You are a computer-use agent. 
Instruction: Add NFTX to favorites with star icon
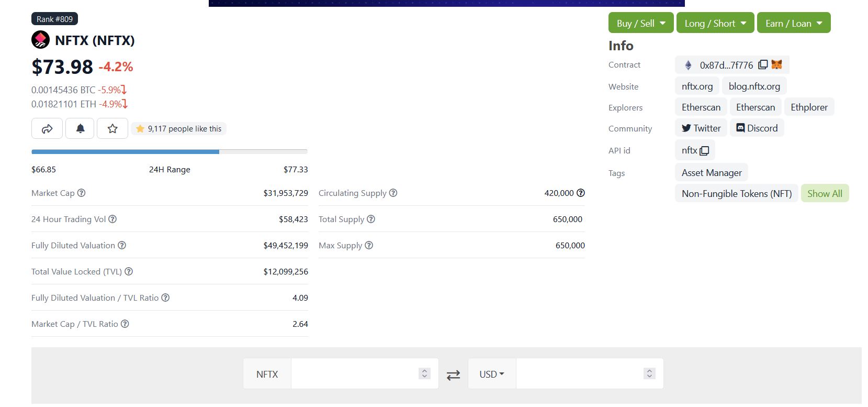tap(112, 128)
